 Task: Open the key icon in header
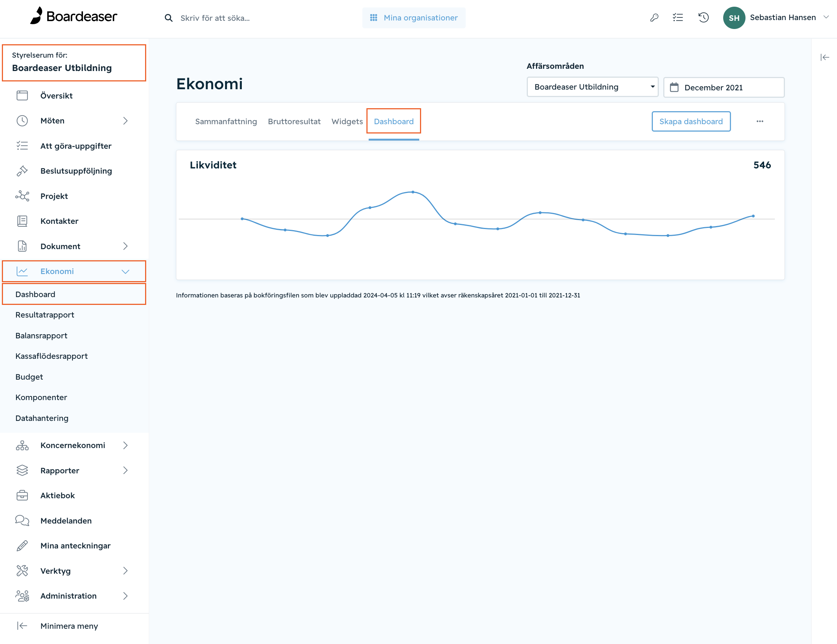654,17
